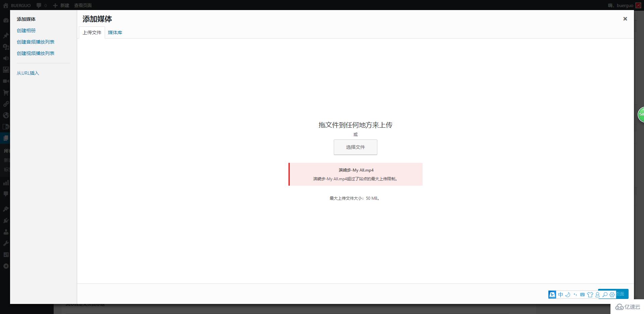Open 创建视频播放列表 option
This screenshot has width=644, height=314.
coord(36,53)
